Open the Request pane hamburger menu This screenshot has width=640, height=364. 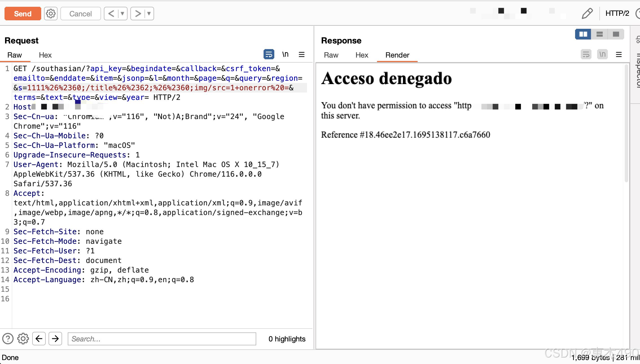302,54
